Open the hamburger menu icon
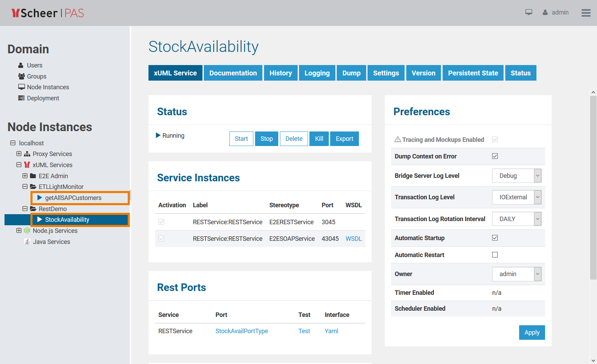597x364 pixels. pyautogui.click(x=586, y=13)
